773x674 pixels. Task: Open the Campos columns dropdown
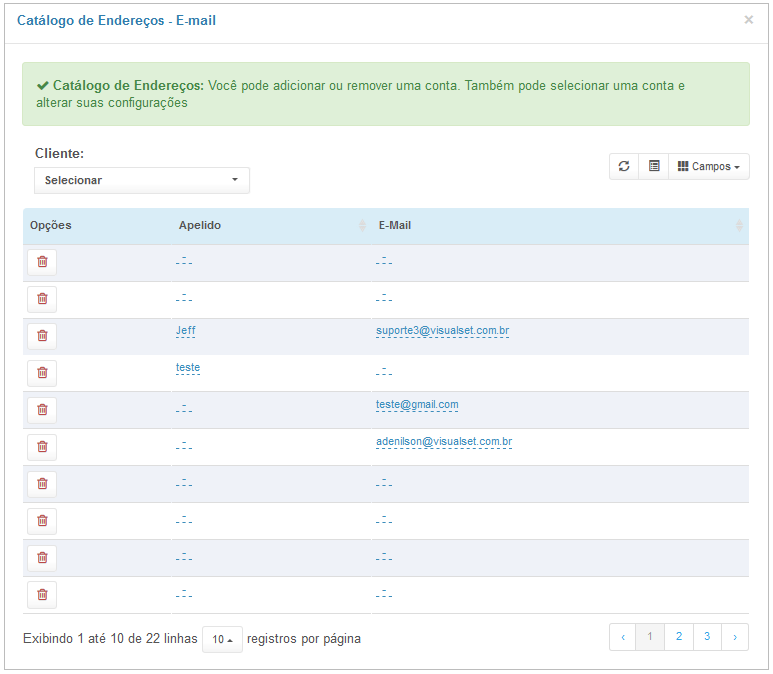click(x=709, y=166)
